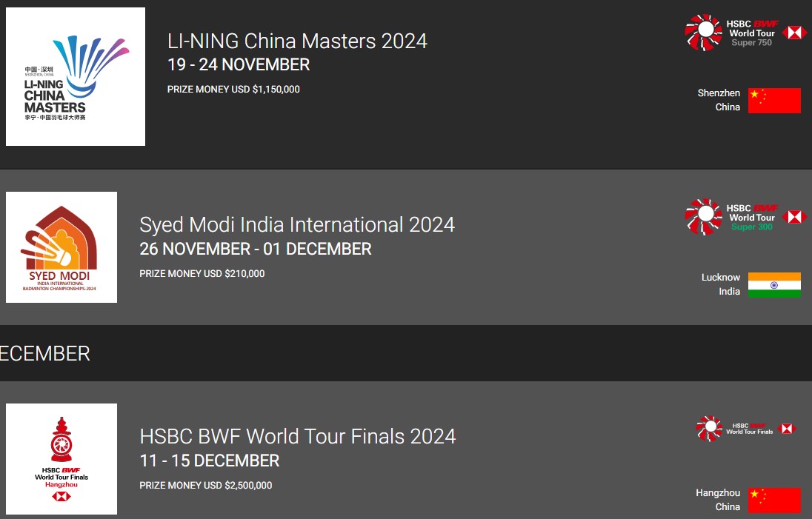Viewport: 812px width, 519px height.
Task: Expand the World Tour Finals tournament entry row
Action: click(406, 459)
